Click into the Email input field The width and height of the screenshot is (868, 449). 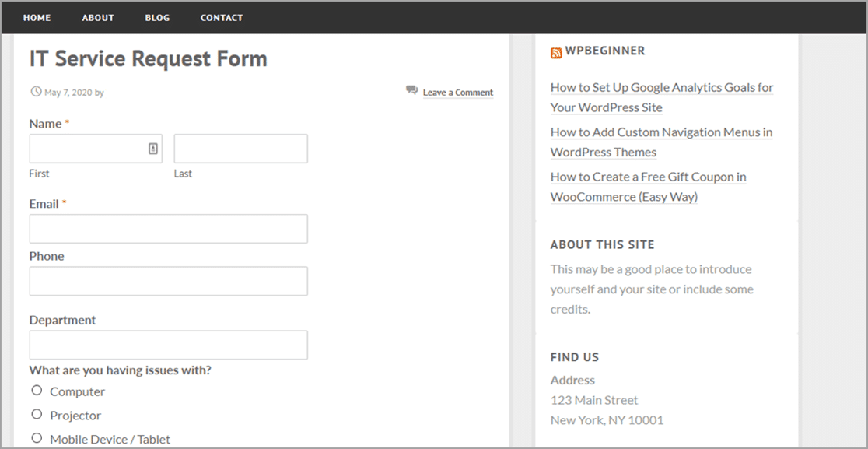point(168,229)
